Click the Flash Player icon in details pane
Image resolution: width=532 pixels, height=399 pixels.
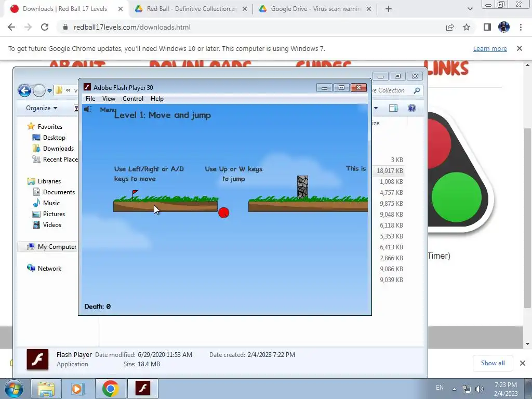pos(37,360)
